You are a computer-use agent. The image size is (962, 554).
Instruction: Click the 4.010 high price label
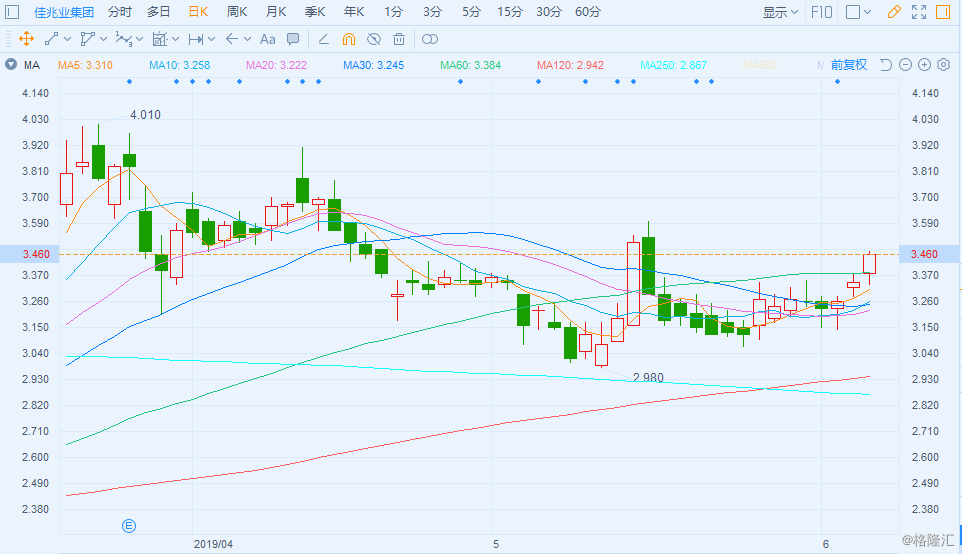coord(145,115)
